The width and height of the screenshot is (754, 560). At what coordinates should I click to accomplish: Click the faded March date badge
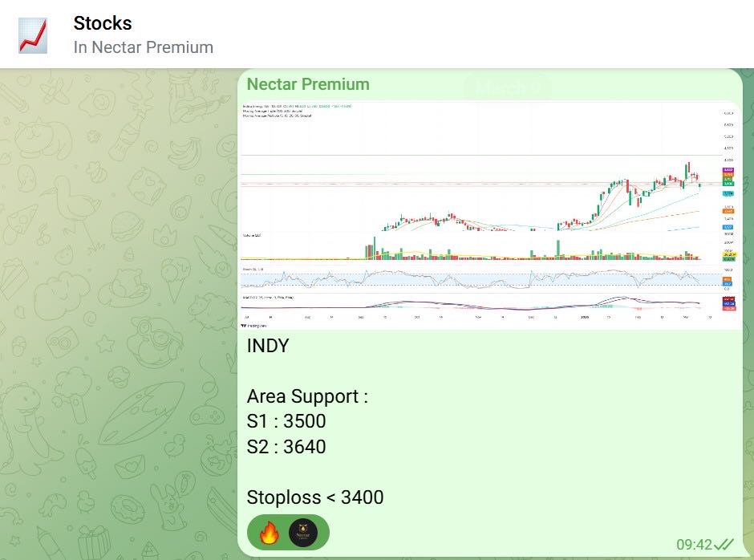click(x=509, y=87)
